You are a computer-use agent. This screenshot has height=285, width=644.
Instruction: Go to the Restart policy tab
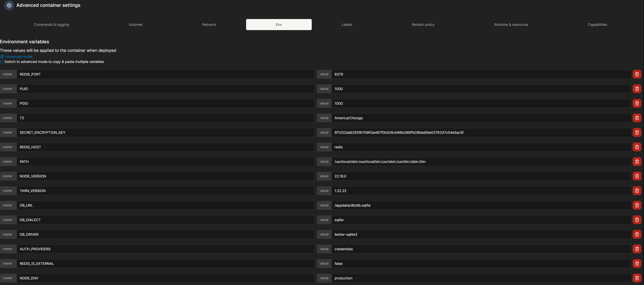point(423,24)
